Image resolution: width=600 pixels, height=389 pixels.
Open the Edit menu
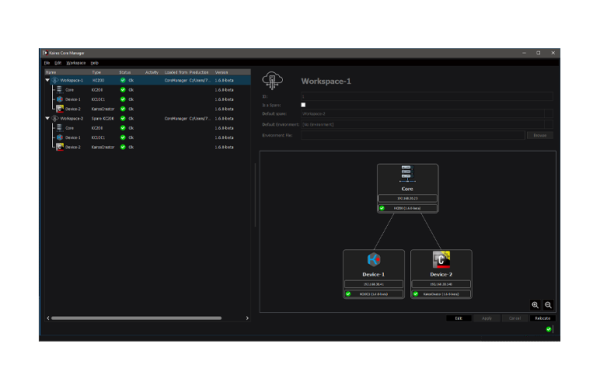coord(58,63)
